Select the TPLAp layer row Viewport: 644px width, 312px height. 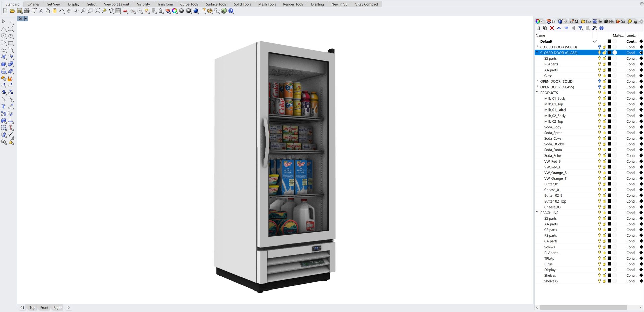(x=589, y=258)
